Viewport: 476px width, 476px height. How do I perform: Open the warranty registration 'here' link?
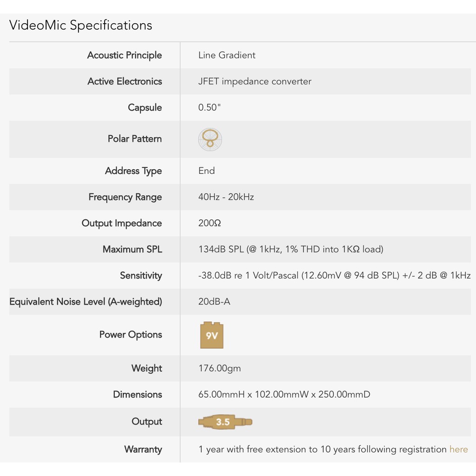(x=458, y=449)
